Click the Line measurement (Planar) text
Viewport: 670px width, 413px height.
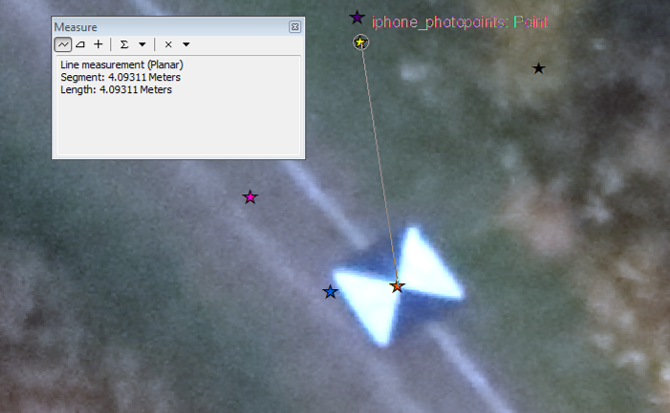[x=122, y=65]
